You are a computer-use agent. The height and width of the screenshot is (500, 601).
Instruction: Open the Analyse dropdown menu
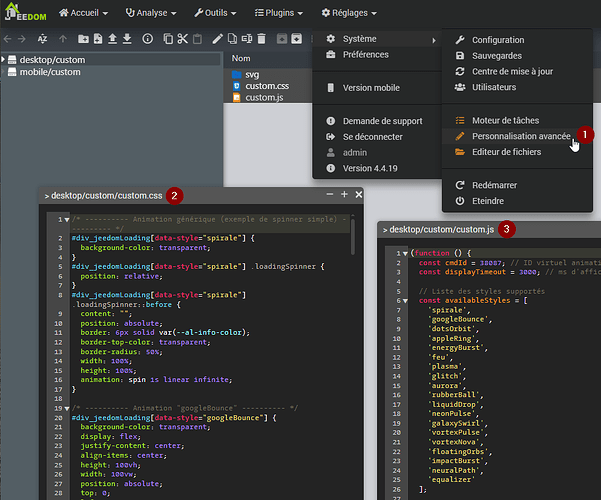coord(151,13)
